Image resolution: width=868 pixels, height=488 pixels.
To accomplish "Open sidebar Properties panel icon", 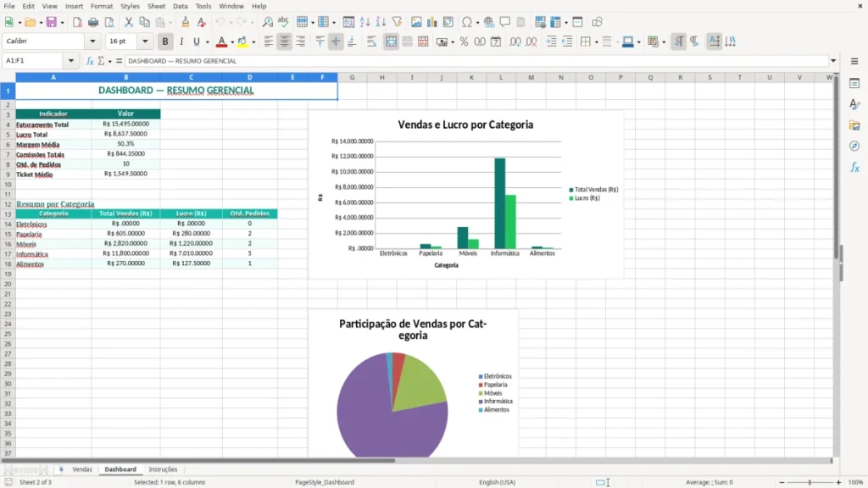I will point(854,83).
